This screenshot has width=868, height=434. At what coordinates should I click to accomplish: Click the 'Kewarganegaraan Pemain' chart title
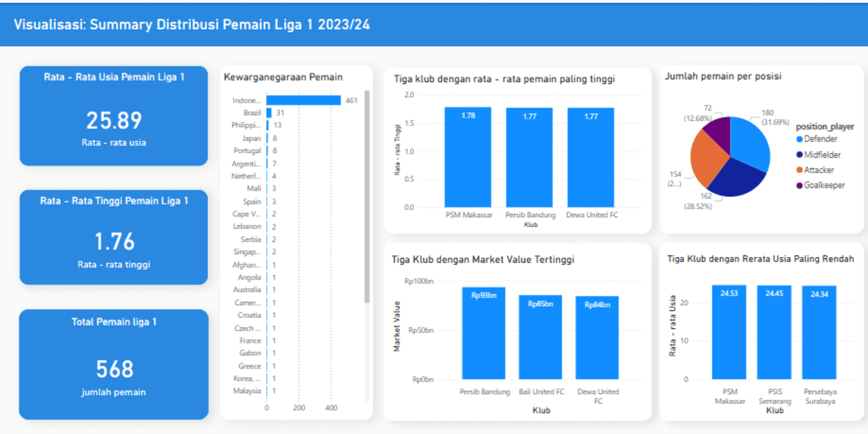click(283, 77)
